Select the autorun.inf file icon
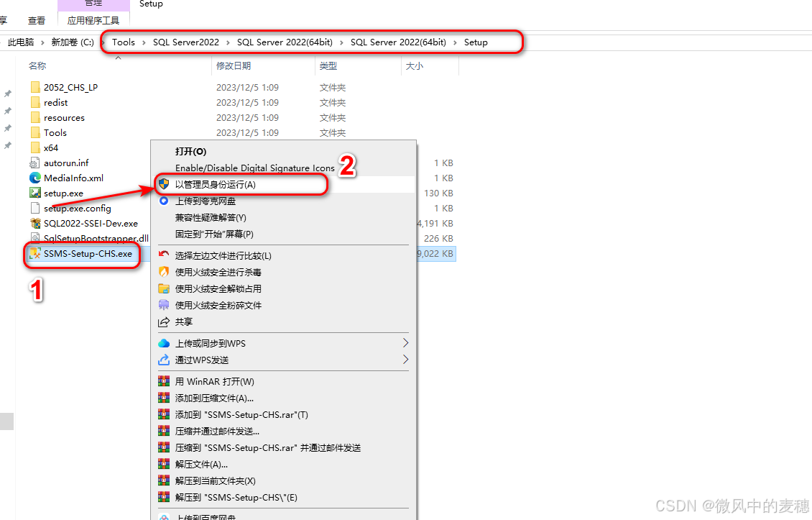 pyautogui.click(x=35, y=163)
